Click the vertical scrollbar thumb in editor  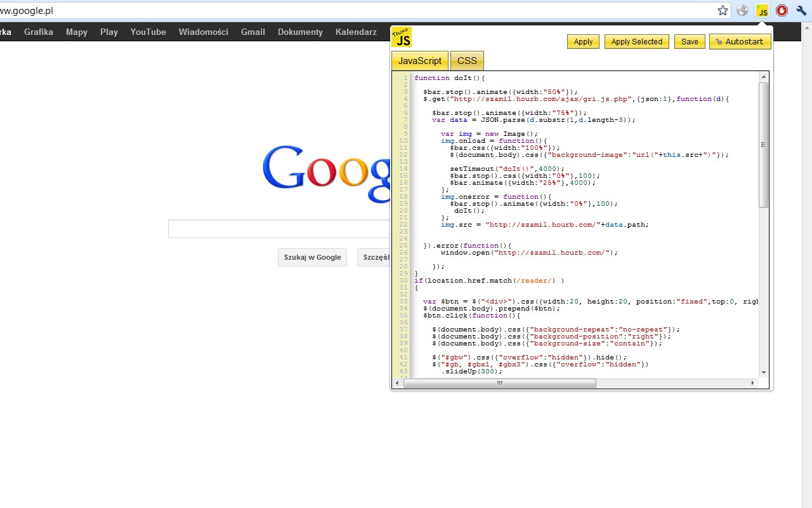click(x=764, y=145)
